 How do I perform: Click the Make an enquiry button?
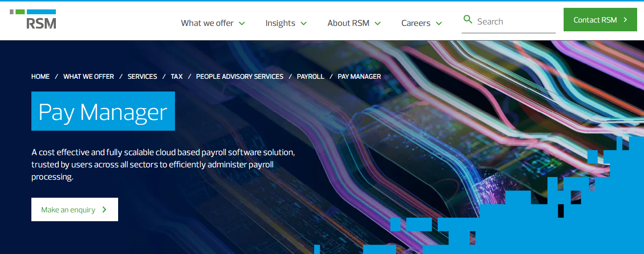(74, 209)
